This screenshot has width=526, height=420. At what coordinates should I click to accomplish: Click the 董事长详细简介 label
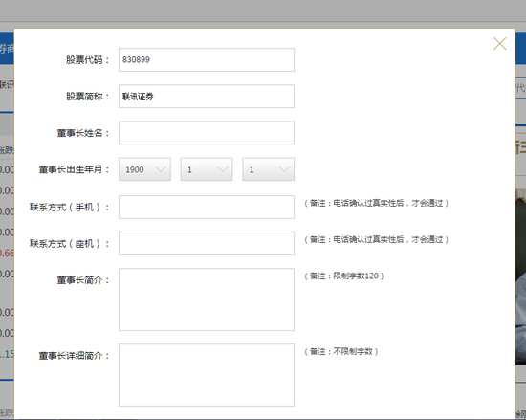[x=75, y=356]
